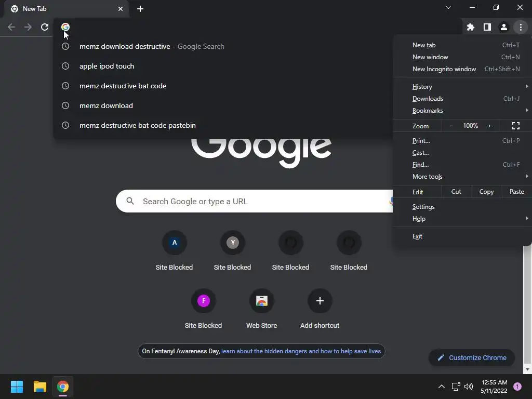Increase zoom with plus button

(489, 126)
